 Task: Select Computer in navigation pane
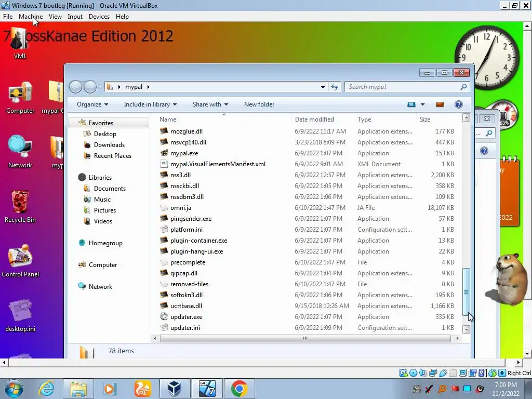pos(103,264)
